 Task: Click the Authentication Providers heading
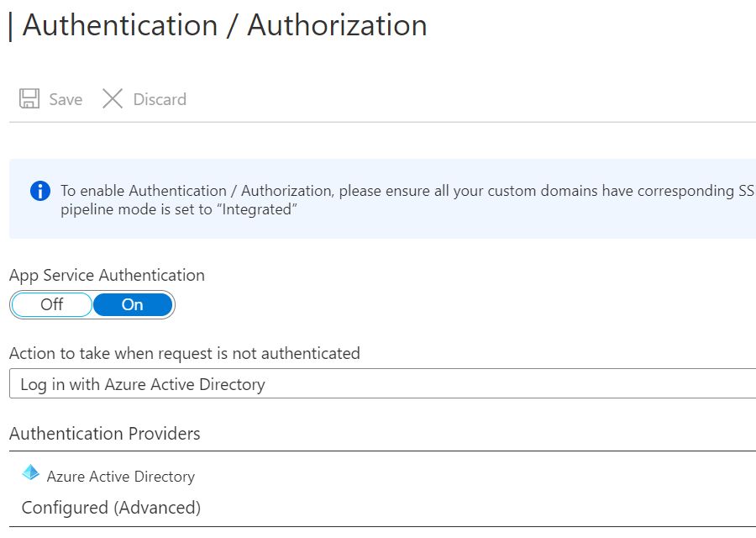pos(105,434)
